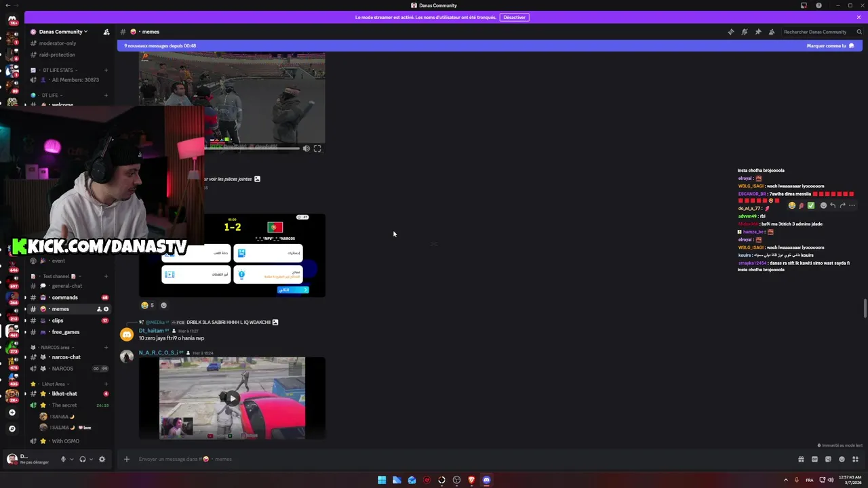Click the message attachment plus button
868x488 pixels.
point(126,459)
